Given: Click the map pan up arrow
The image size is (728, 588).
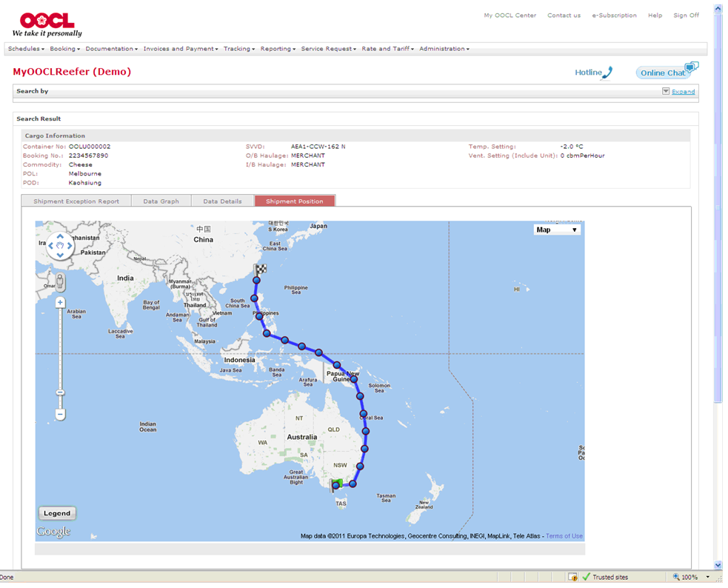Looking at the screenshot, I should [60, 235].
